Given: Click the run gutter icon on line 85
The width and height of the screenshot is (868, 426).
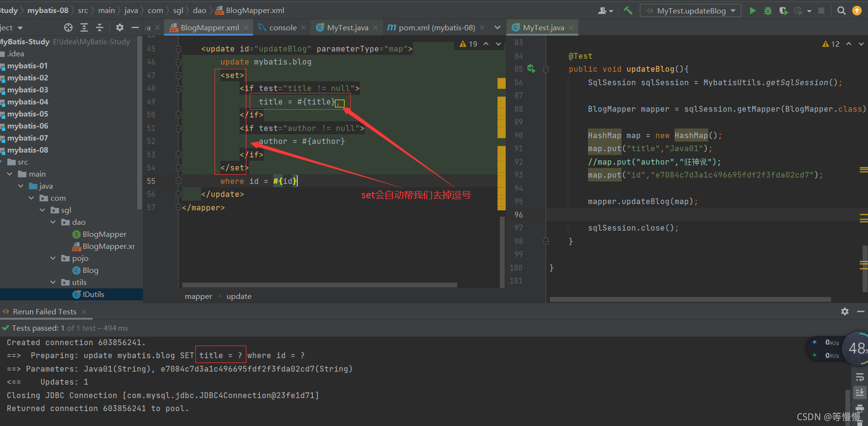Looking at the screenshot, I should click(x=531, y=69).
